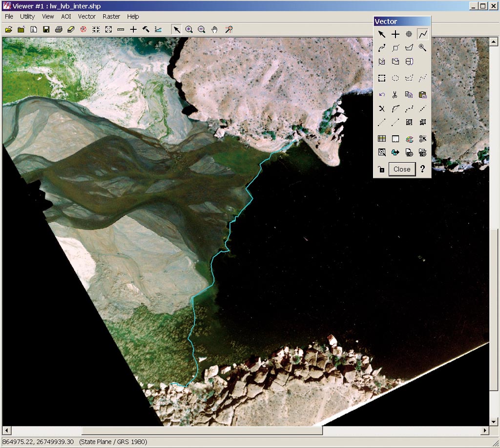The height and width of the screenshot is (448, 500).
Task: Click the scissors cut icon
Action: (395, 95)
